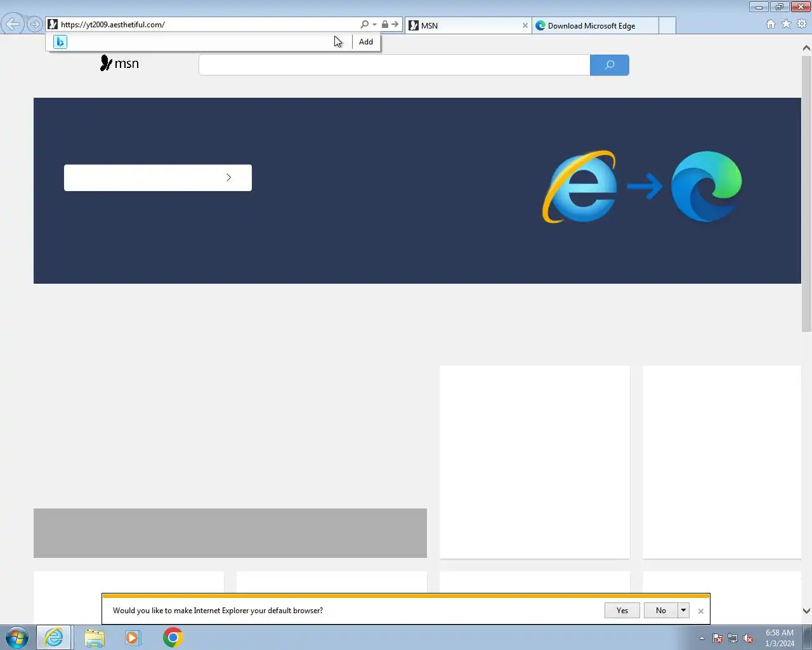Click the white banner button with chevron

coord(158,178)
